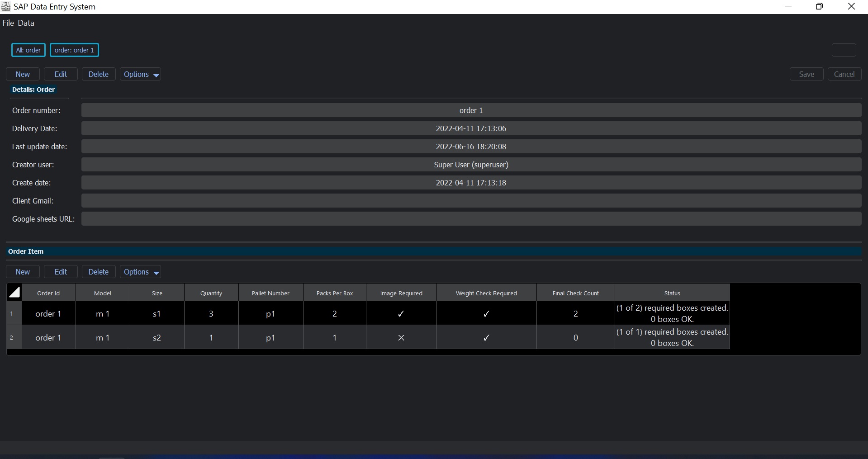Open the Options dropdown in the Order toolbar

click(141, 74)
